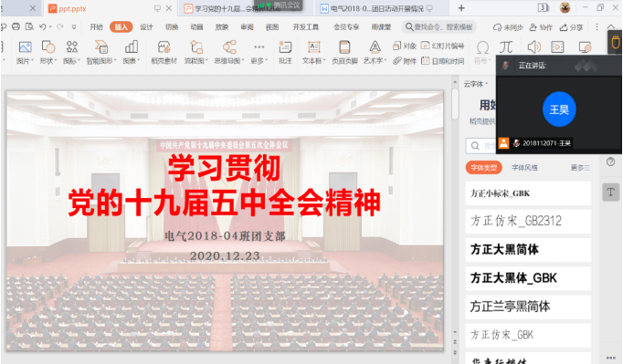This screenshot has width=623, height=364.
Task: Insert a 文本框 (text box)
Action: [x=314, y=47]
